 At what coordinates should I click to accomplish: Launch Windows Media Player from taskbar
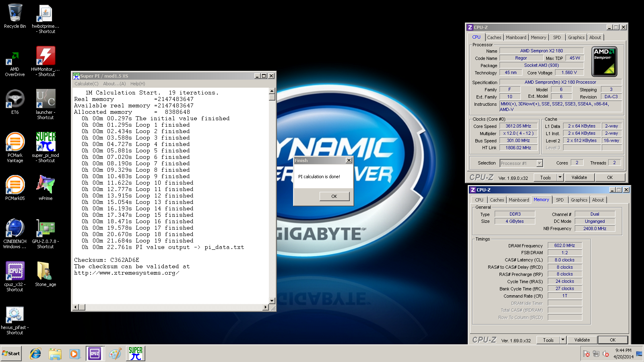[x=74, y=354]
